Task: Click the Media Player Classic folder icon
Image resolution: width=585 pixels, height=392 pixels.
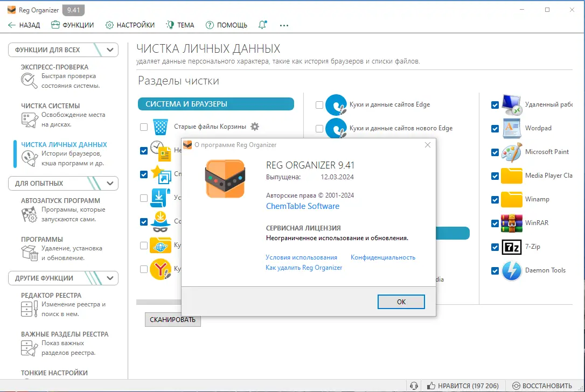Action: point(512,176)
